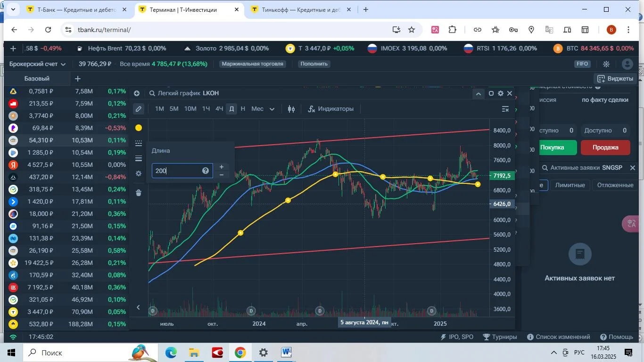644x362 pixels.
Task: Switch chart to the 1М timeframe
Action: (159, 109)
